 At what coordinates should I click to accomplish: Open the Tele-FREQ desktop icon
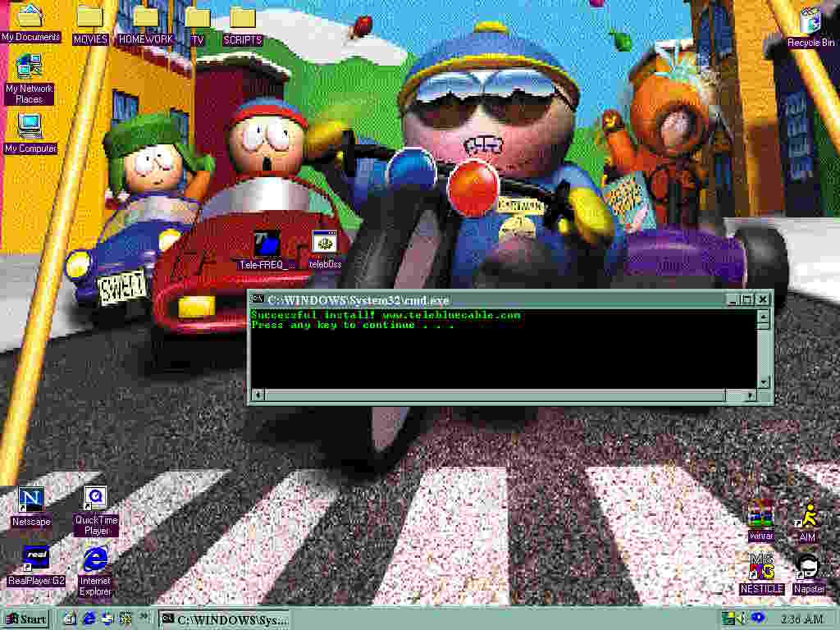(x=266, y=244)
